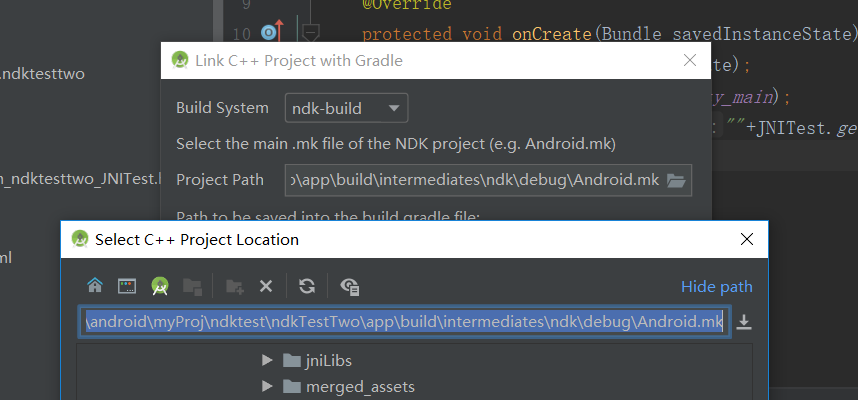Click @Override annotation in editor
The height and width of the screenshot is (400, 858).
point(407,5)
